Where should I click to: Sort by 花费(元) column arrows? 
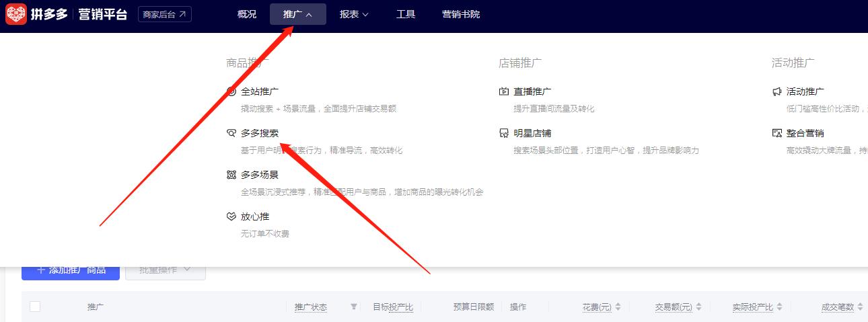click(x=618, y=307)
